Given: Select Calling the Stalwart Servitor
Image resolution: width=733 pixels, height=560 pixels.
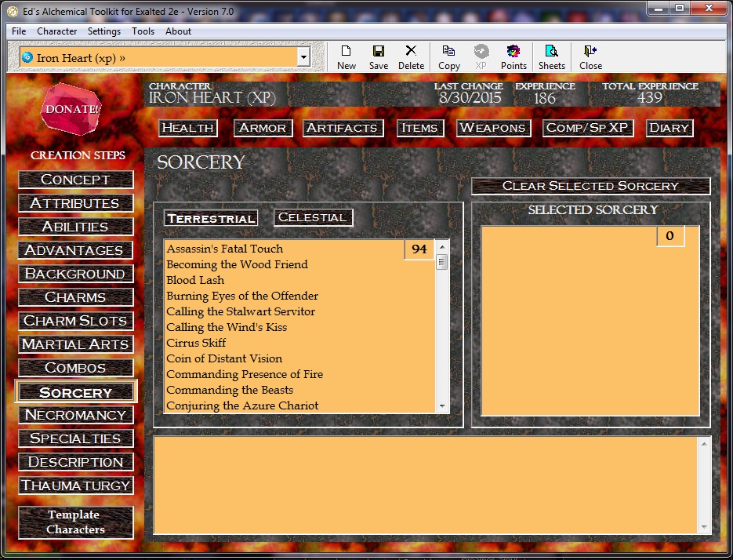Looking at the screenshot, I should 241,311.
